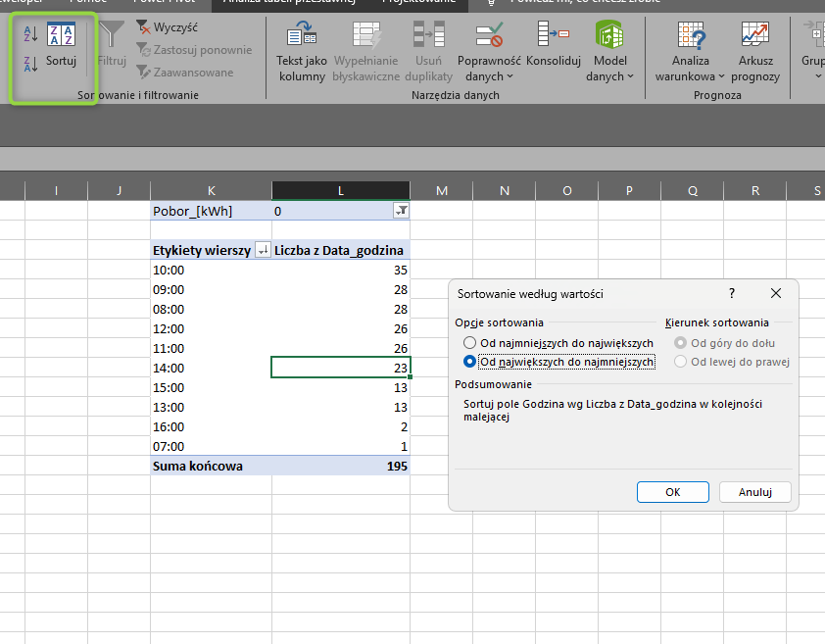Click the Wyczyść filter button

coord(167,28)
